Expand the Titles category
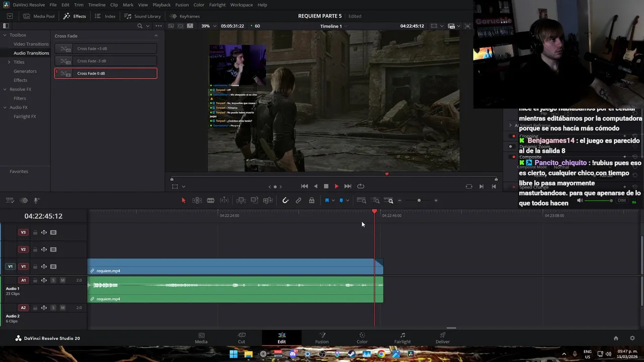The image size is (644, 362). pyautogui.click(x=9, y=62)
